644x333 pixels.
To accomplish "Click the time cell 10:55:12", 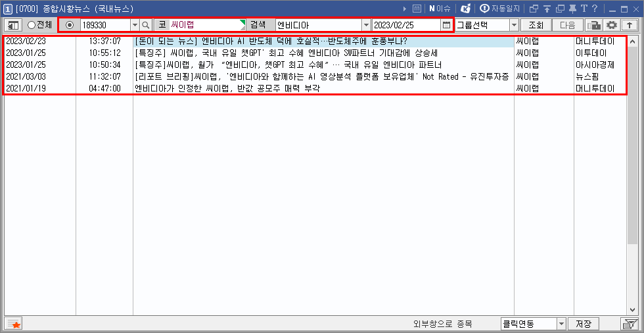I will coord(104,53).
